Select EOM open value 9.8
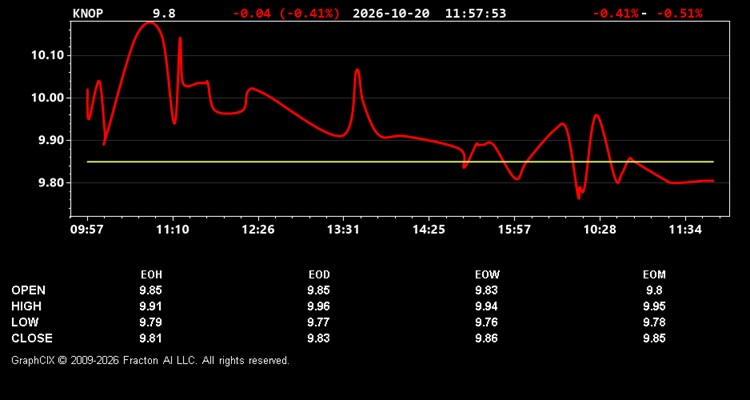This screenshot has height=400, width=750. pos(654,290)
